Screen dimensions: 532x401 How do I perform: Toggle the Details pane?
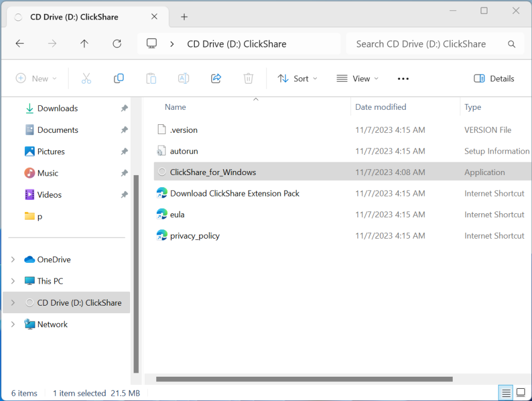point(494,79)
